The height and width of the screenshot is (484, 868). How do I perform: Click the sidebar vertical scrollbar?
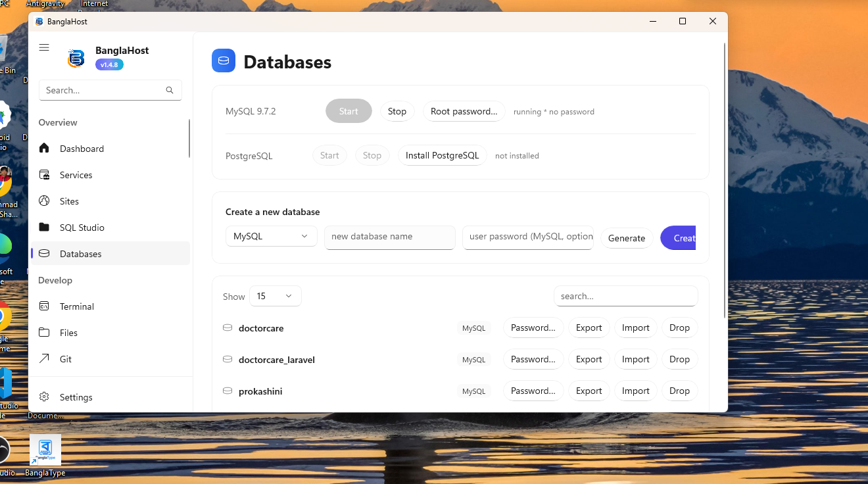(x=189, y=138)
